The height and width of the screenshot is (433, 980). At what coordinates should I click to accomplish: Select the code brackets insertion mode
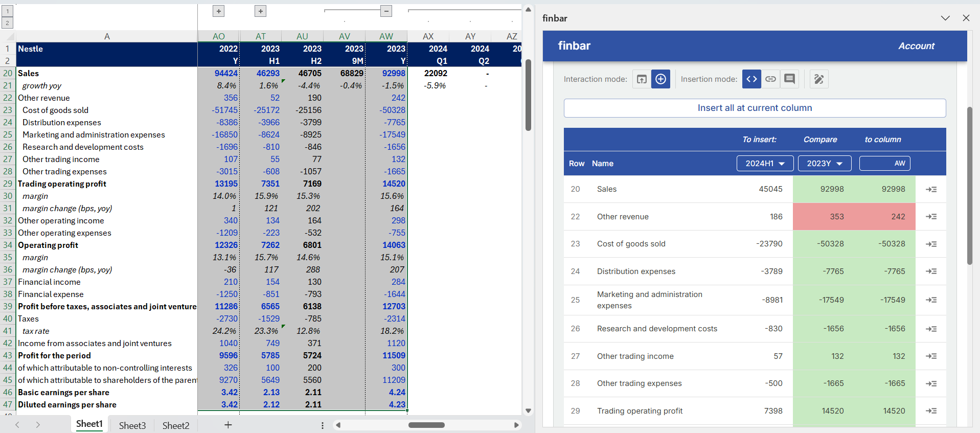pyautogui.click(x=751, y=79)
